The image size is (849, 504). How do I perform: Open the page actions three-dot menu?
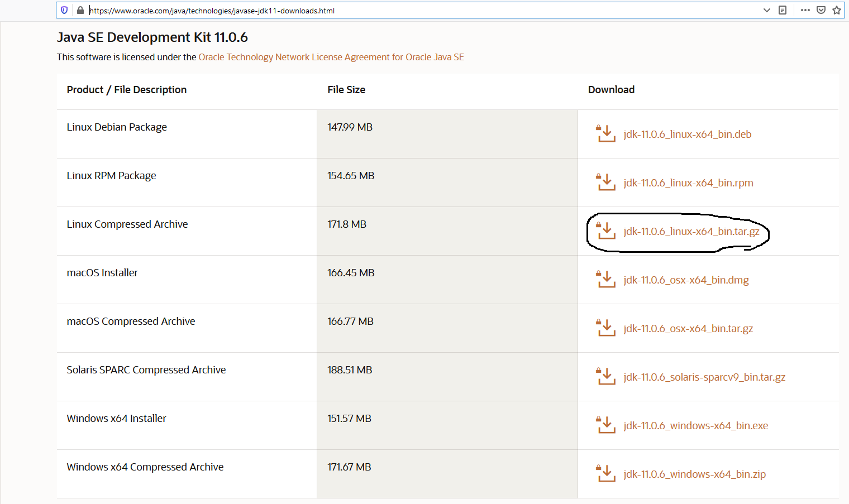click(x=805, y=10)
